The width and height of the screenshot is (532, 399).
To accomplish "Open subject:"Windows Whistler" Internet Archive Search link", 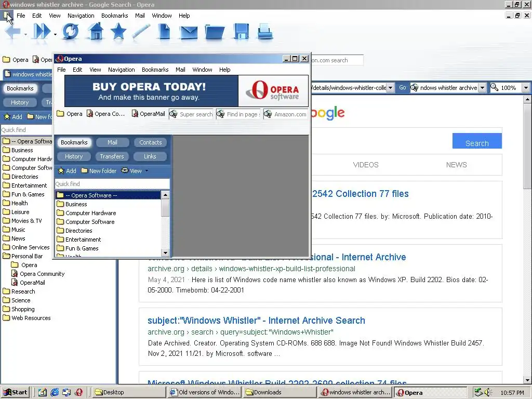I will pos(256,320).
